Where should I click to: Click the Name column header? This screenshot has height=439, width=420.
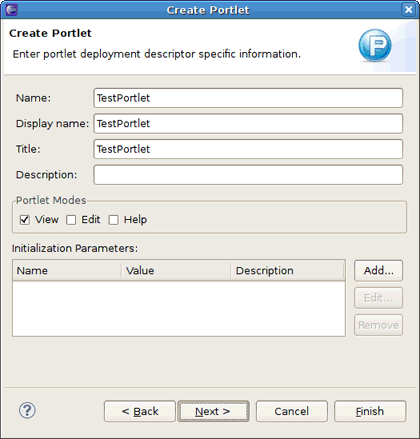pos(67,271)
